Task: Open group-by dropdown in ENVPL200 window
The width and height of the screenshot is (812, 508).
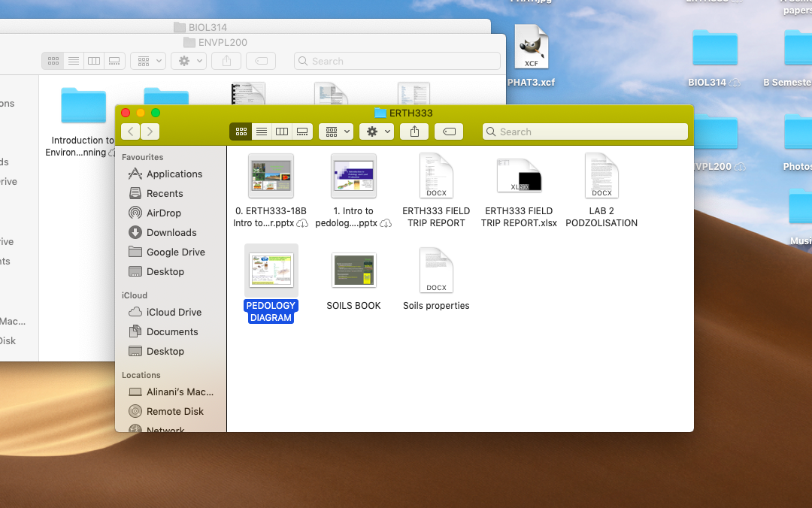Action: (x=148, y=61)
